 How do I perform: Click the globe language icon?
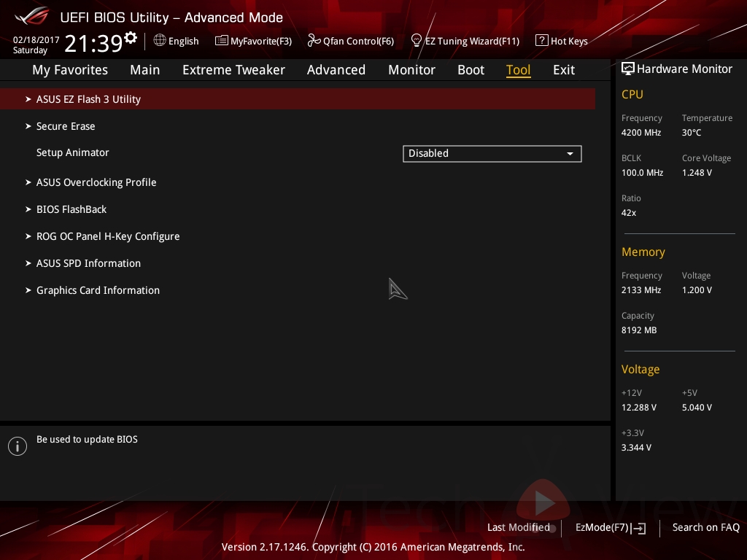(x=160, y=41)
